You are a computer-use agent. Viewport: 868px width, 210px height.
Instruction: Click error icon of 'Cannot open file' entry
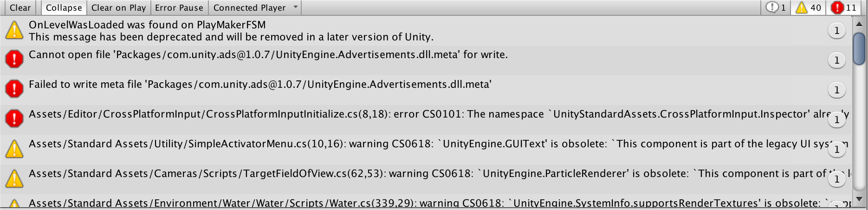pyautogui.click(x=14, y=59)
